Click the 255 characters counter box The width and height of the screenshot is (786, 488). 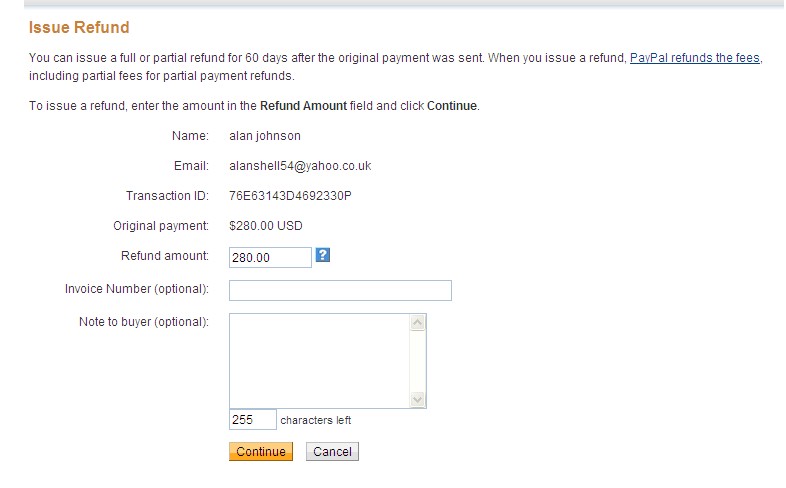(x=252, y=420)
